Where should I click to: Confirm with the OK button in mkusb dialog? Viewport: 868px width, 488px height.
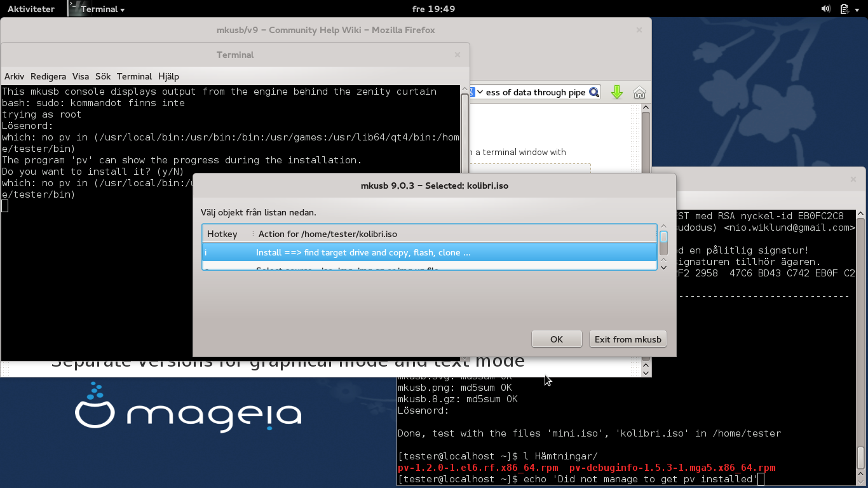coord(557,339)
